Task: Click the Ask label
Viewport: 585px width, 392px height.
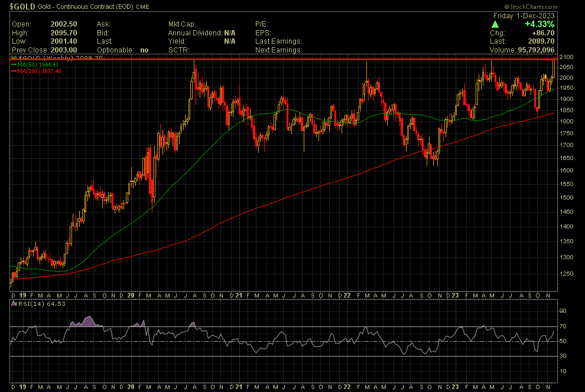Action: [103, 24]
